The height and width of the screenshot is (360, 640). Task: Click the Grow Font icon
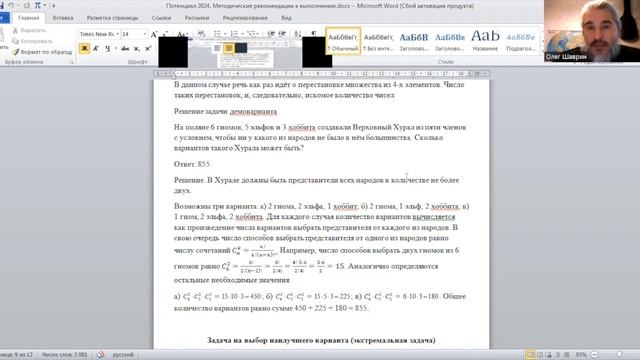click(x=154, y=34)
